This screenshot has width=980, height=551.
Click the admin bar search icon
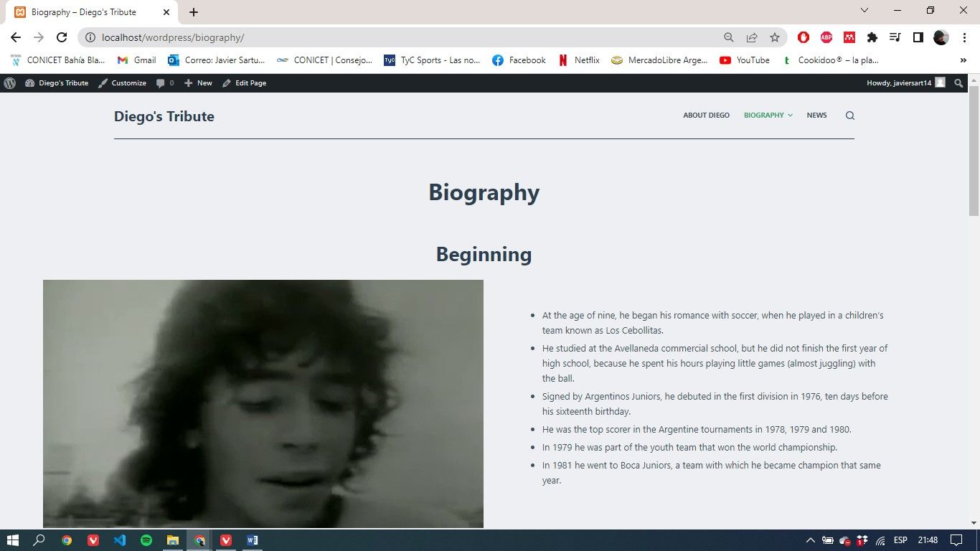(958, 83)
